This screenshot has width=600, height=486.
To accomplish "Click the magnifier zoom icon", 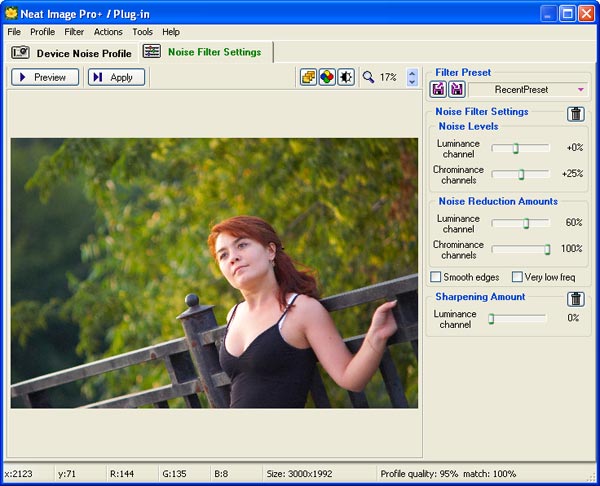I will pos(368,77).
